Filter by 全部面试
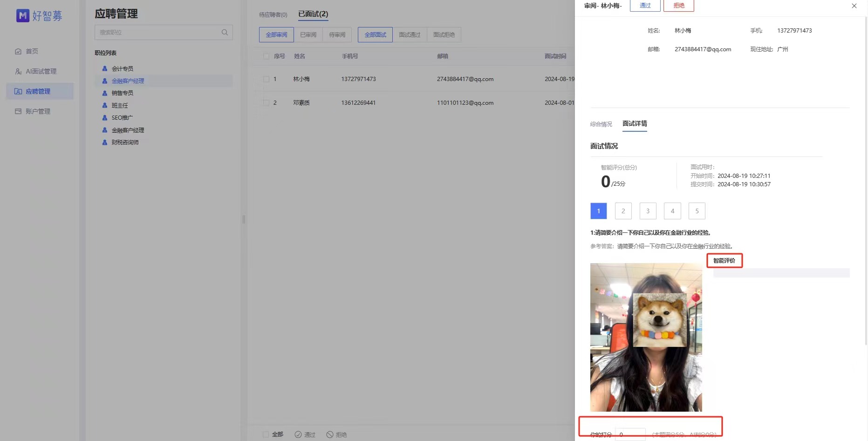 (x=375, y=35)
